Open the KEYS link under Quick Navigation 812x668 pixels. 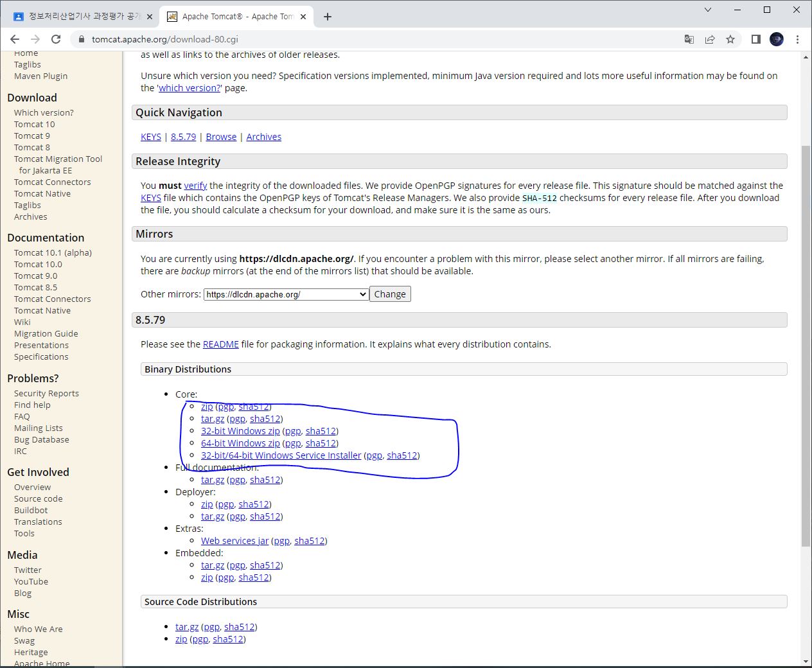[x=150, y=136]
